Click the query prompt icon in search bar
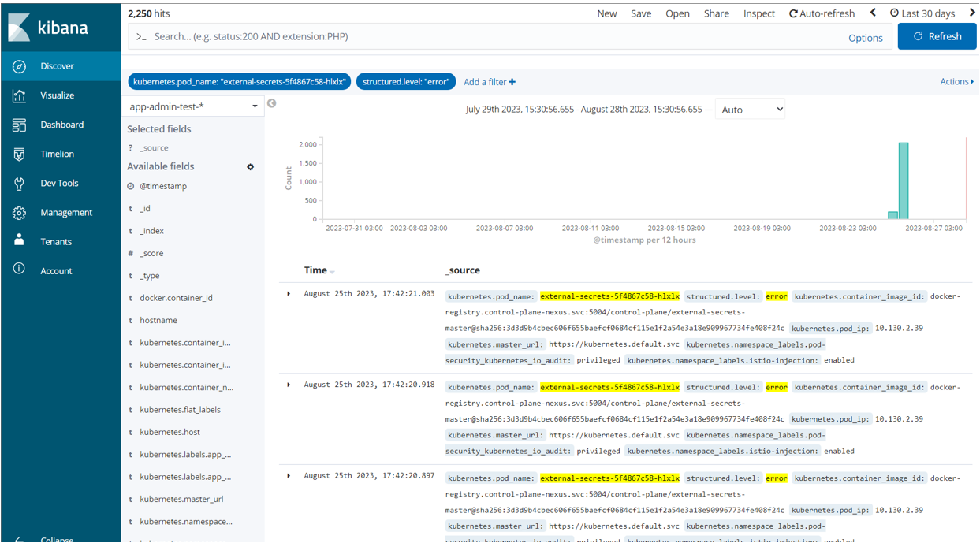980x543 pixels. point(141,37)
